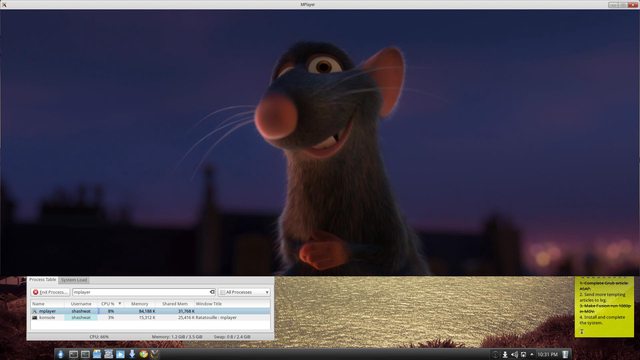
Task: Open the trash icon in the panel
Action: point(565,354)
